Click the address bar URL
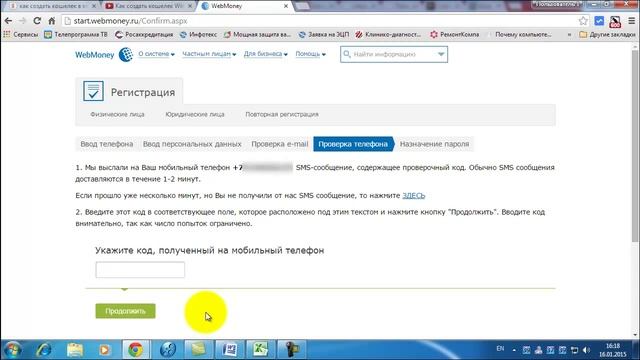This screenshot has width=640, height=360. point(131,21)
